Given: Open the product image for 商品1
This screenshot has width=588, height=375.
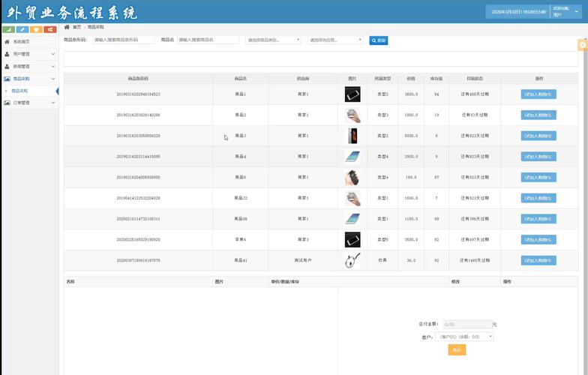Looking at the screenshot, I should point(352,94).
